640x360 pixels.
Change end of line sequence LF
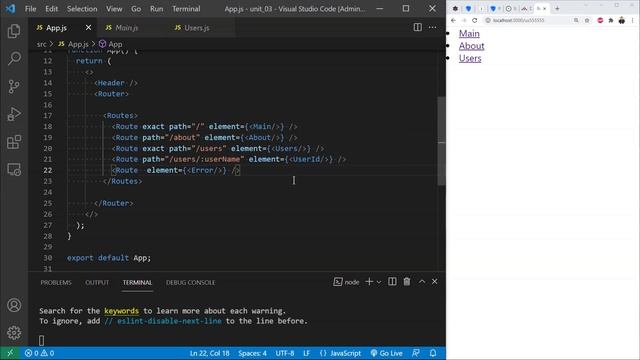click(x=307, y=353)
